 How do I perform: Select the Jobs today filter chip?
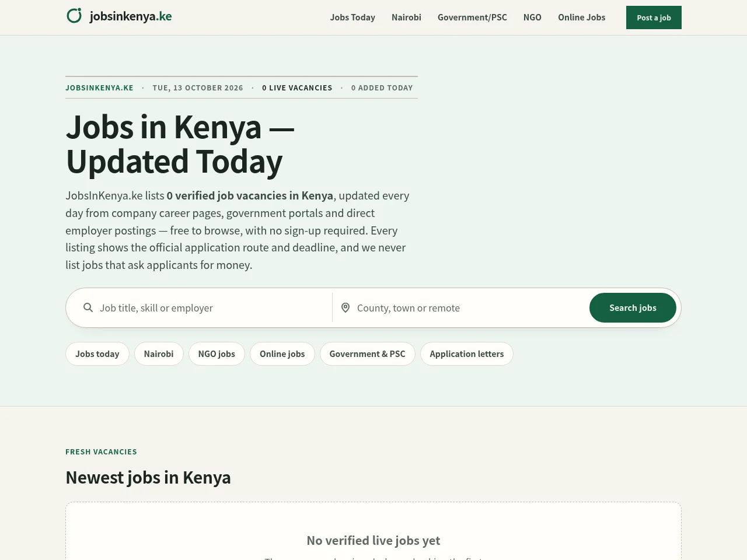tap(97, 354)
